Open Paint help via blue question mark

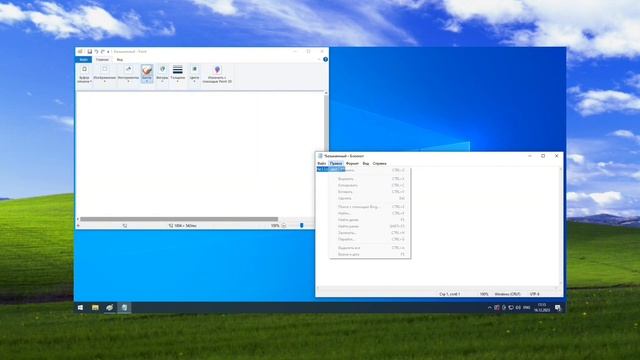pos(325,60)
